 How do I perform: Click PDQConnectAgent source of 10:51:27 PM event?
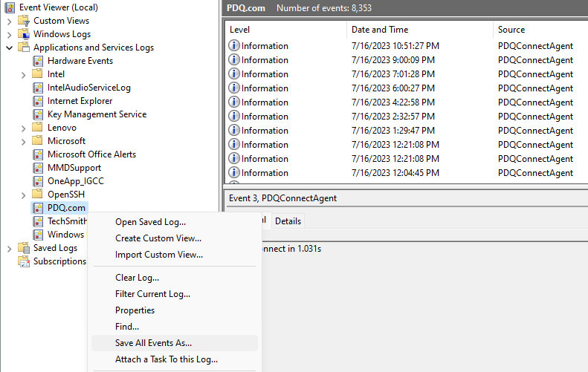[x=535, y=46]
